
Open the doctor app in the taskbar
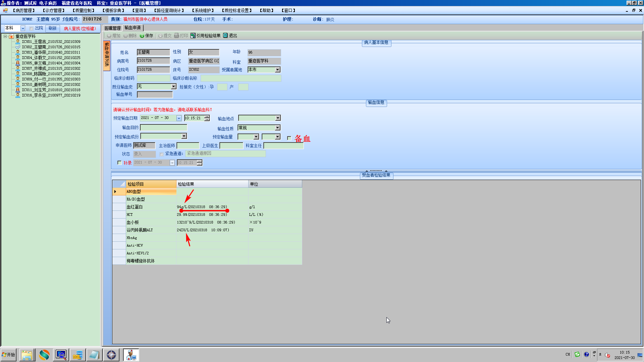click(131, 355)
